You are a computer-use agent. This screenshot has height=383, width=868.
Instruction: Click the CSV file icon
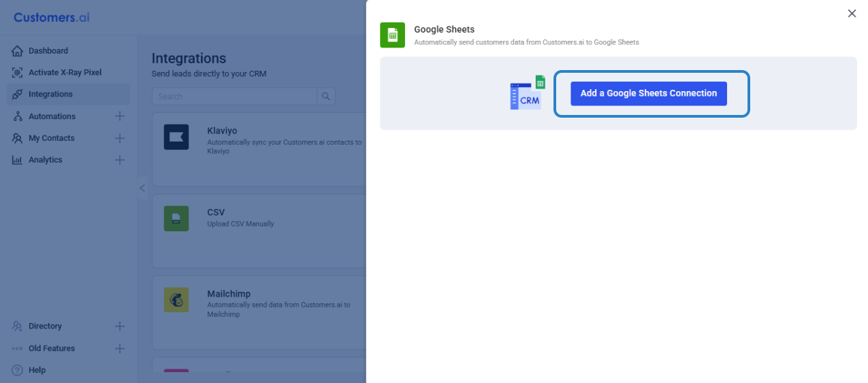coord(176,218)
